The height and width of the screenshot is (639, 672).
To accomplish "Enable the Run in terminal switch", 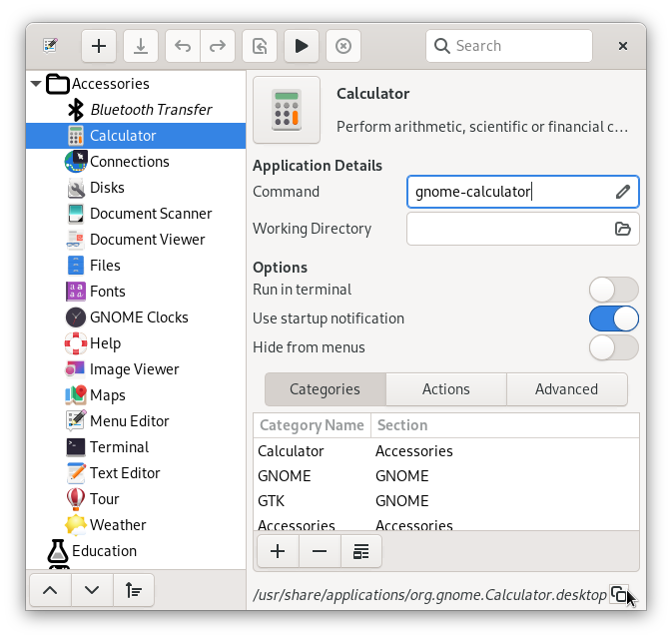I will click(613, 290).
